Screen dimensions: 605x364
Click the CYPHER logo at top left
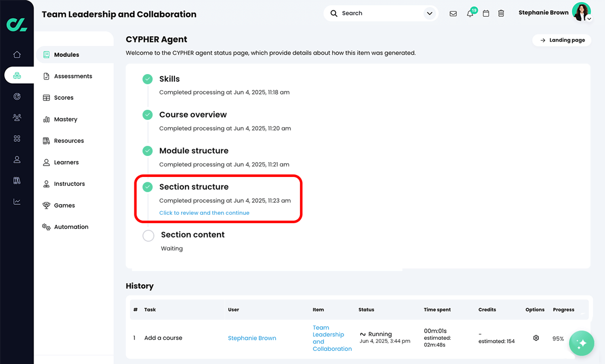(x=17, y=24)
